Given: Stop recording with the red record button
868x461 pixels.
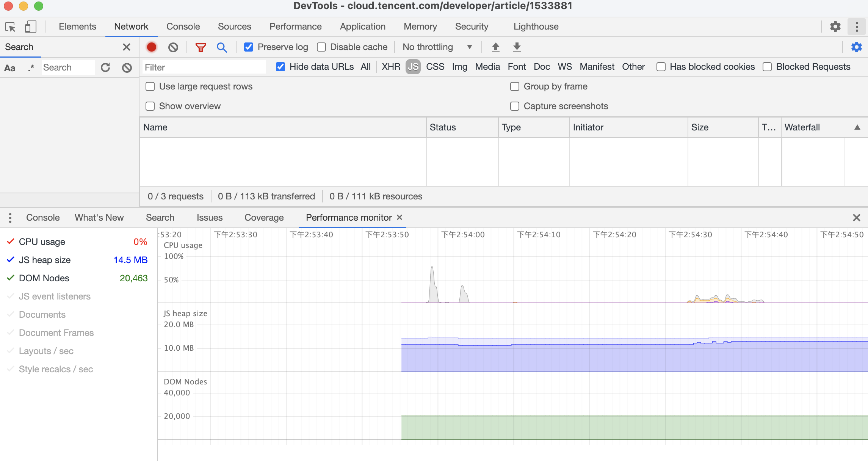Looking at the screenshot, I should pyautogui.click(x=152, y=47).
